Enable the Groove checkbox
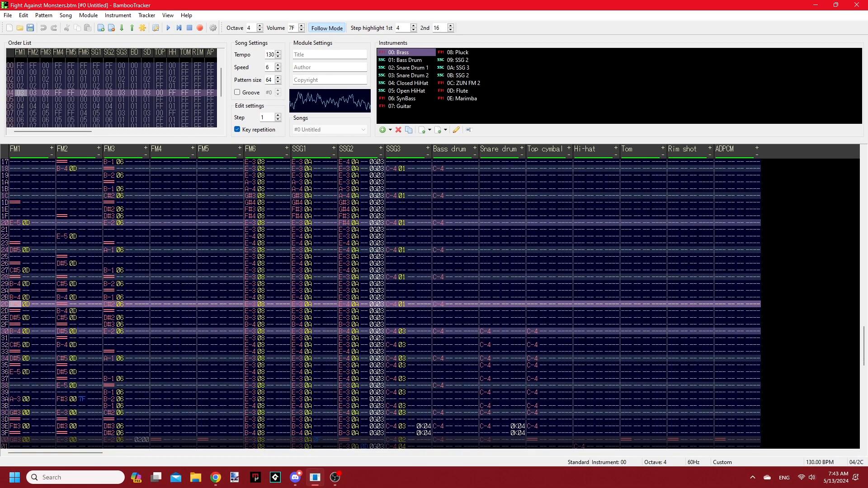This screenshot has width=868, height=488. pyautogui.click(x=237, y=92)
